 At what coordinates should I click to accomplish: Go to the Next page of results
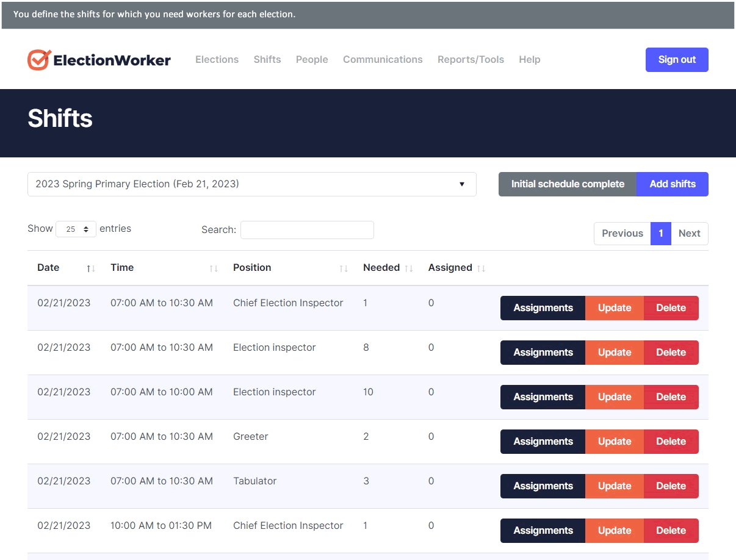coord(689,234)
